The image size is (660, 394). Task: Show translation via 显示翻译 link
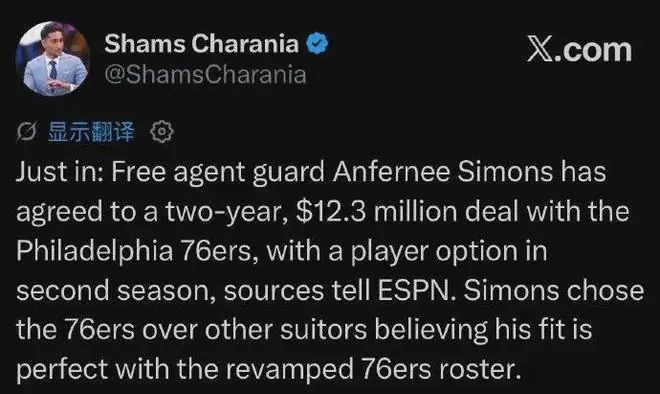point(91,132)
